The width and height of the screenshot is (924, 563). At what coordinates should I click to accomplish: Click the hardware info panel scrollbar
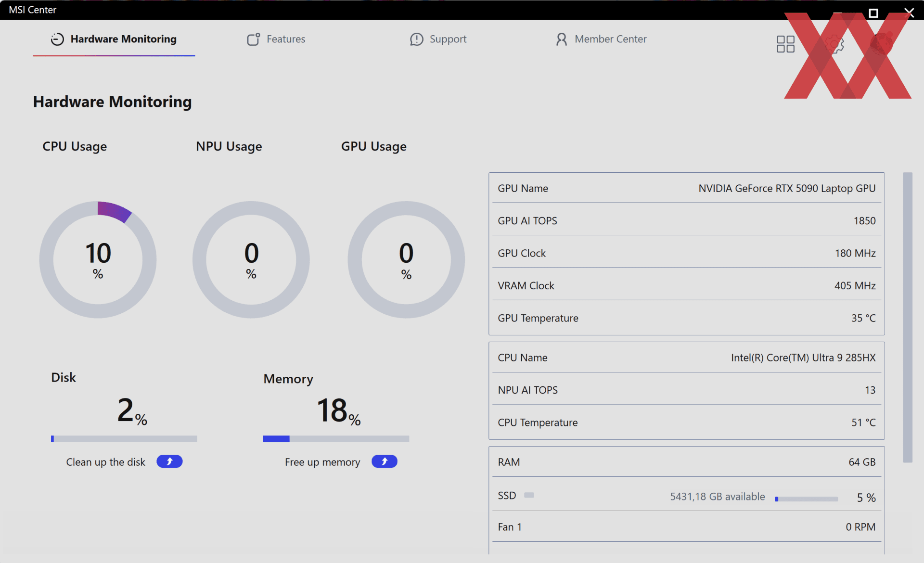(908, 318)
